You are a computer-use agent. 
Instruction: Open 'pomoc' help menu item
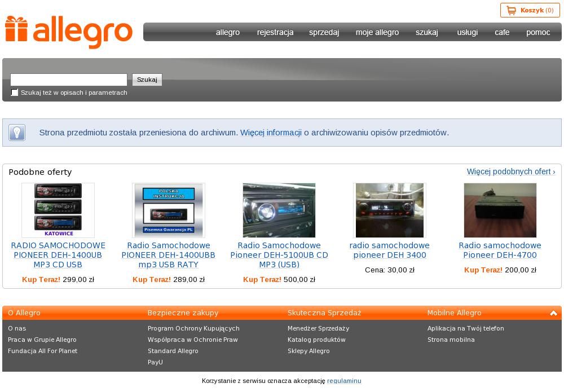tap(538, 32)
